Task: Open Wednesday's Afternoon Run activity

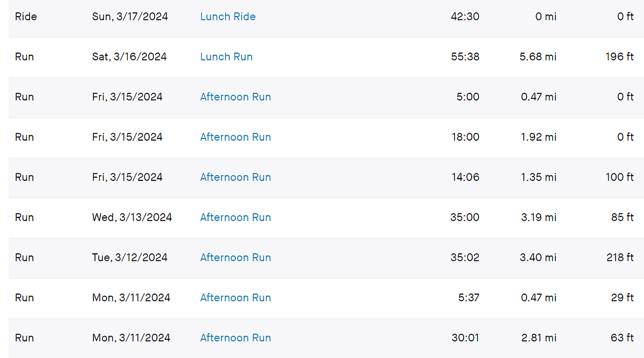Action: (235, 217)
